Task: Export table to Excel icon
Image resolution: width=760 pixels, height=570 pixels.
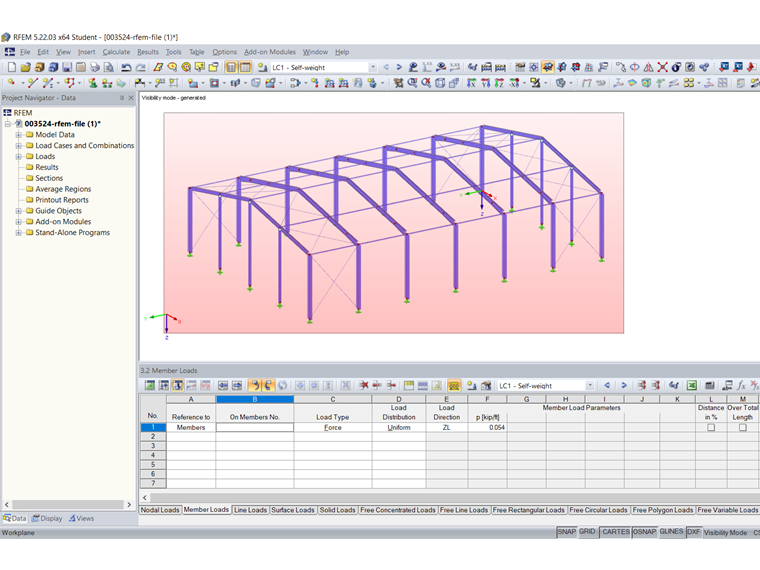Action: point(692,385)
